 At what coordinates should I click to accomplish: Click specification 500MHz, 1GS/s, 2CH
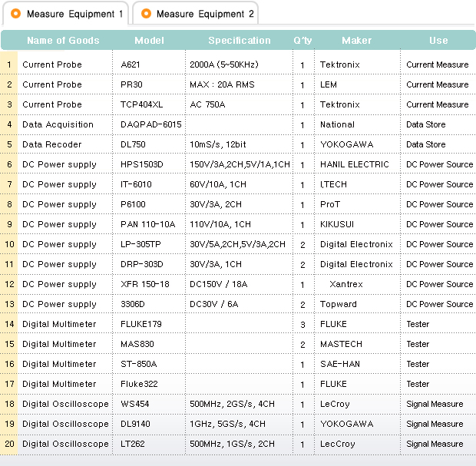coord(232,444)
